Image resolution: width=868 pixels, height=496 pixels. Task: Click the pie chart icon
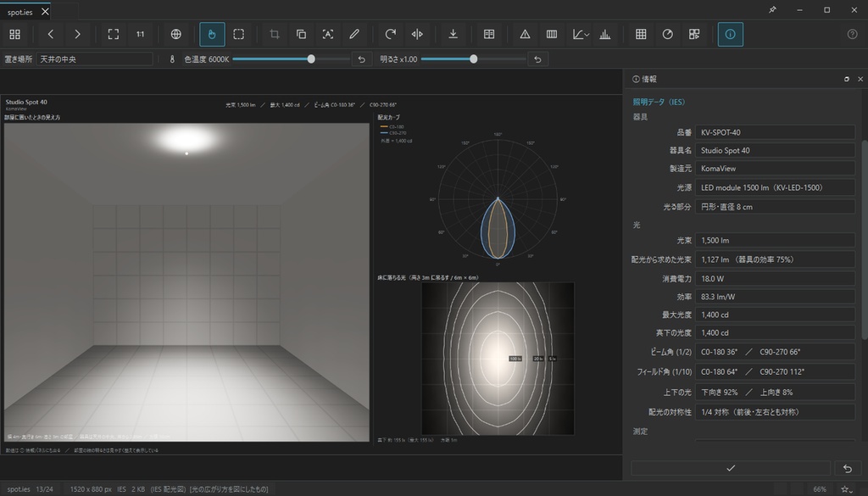pos(668,34)
